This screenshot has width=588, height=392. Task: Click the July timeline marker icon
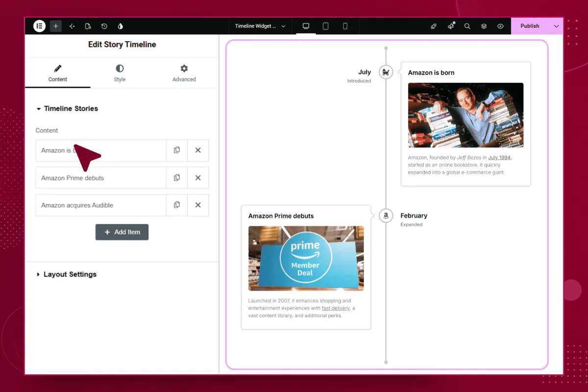(386, 72)
